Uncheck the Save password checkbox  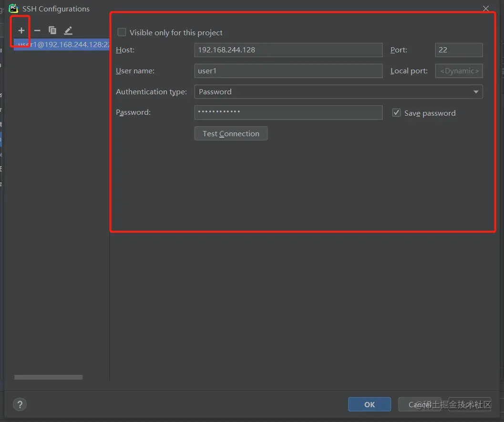396,113
